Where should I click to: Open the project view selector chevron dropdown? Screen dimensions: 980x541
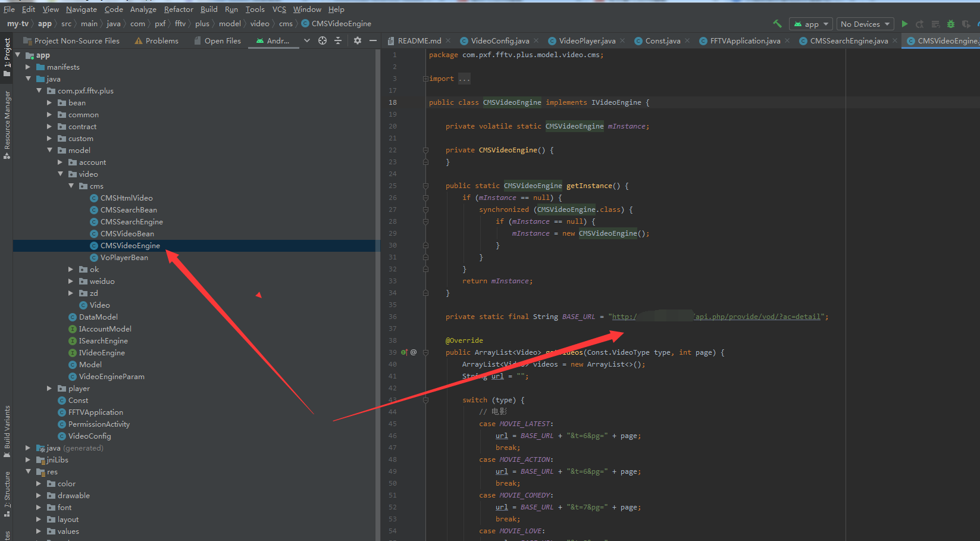tap(306, 40)
